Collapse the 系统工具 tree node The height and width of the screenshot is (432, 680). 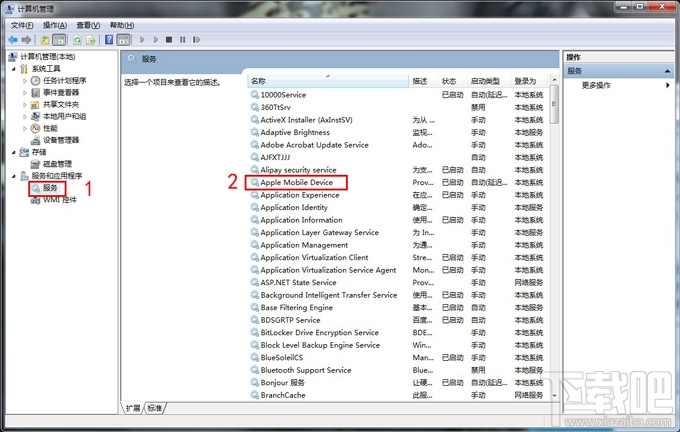[x=13, y=69]
